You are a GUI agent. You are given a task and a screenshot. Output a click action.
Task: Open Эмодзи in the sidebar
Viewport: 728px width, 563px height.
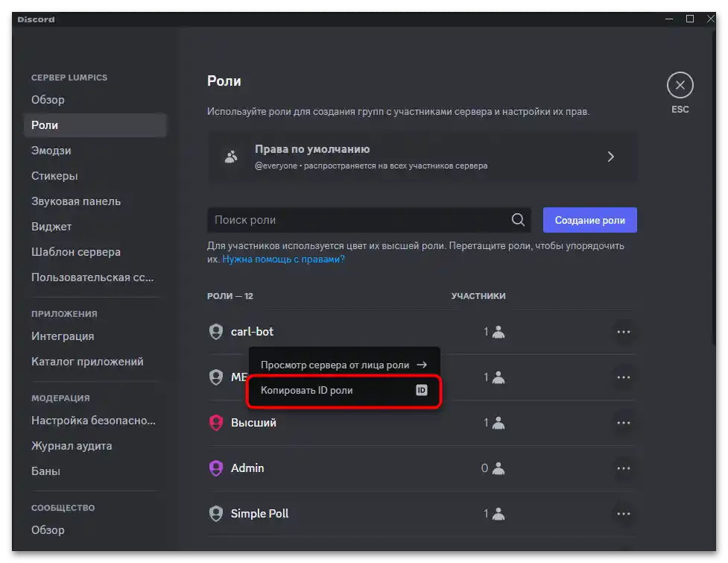coord(51,151)
